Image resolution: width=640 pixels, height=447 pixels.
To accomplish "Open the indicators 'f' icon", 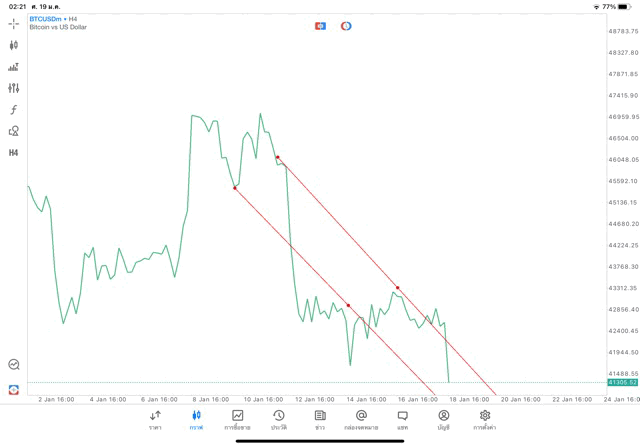I will point(14,110).
